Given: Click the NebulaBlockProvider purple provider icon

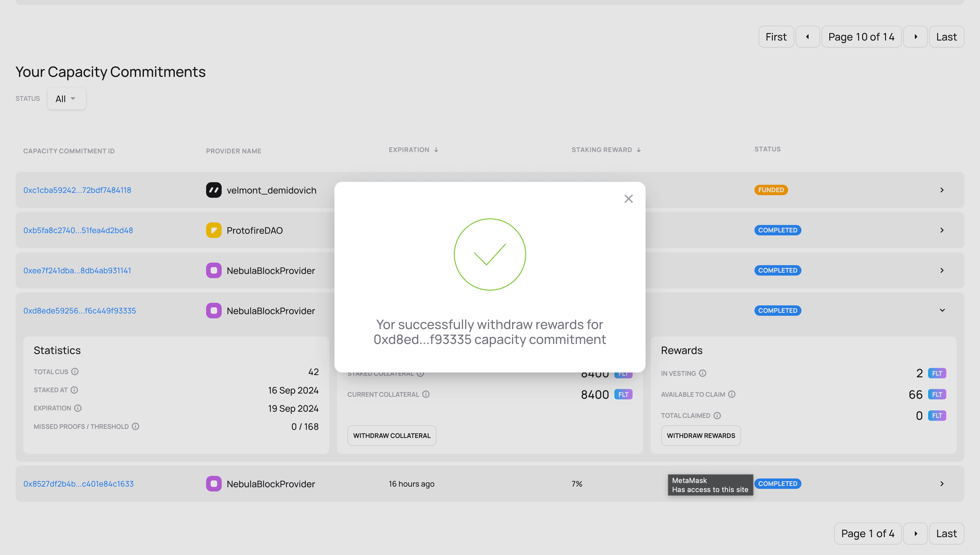Looking at the screenshot, I should click(213, 270).
